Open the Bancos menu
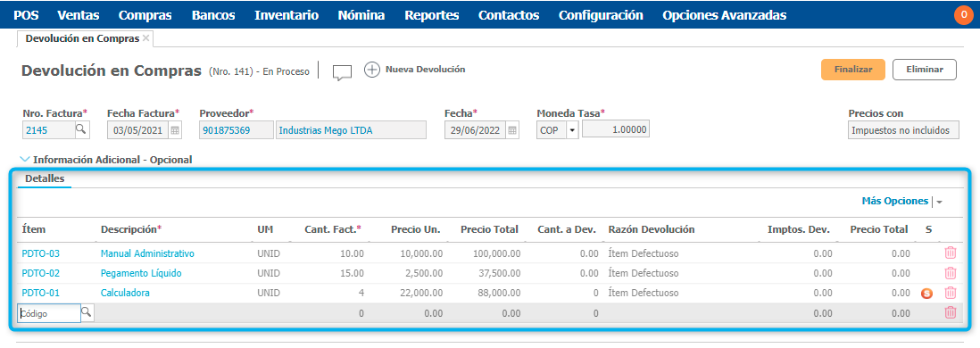 click(213, 15)
